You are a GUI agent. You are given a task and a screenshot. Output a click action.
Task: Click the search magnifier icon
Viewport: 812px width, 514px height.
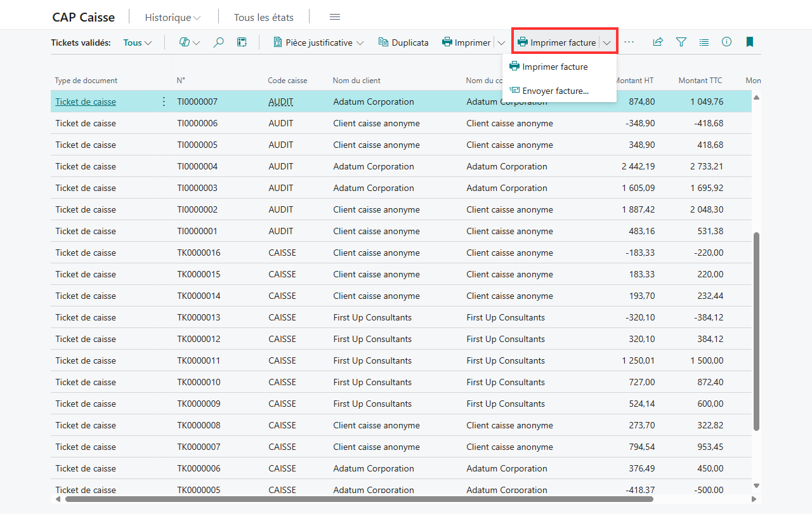tap(218, 43)
